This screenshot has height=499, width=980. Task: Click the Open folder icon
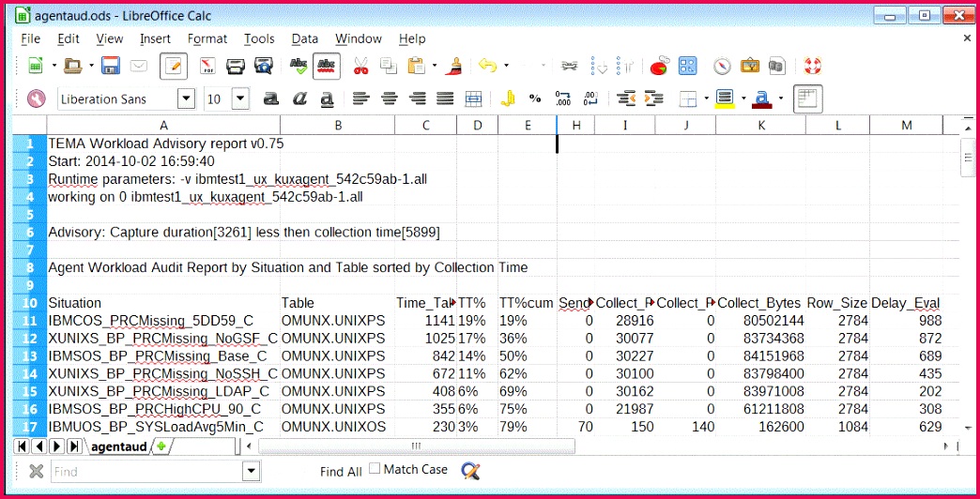click(73, 66)
